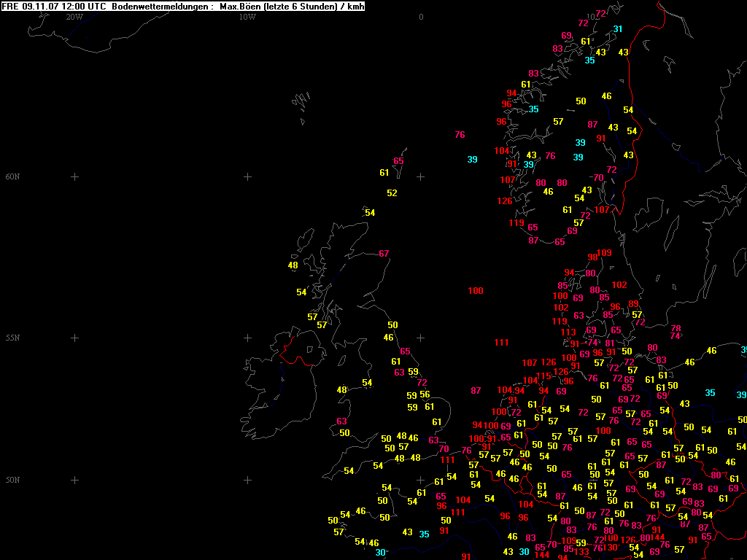Screen dimensions: 747x560
Task: Click the pink 78 gust value
Action: pos(676,329)
